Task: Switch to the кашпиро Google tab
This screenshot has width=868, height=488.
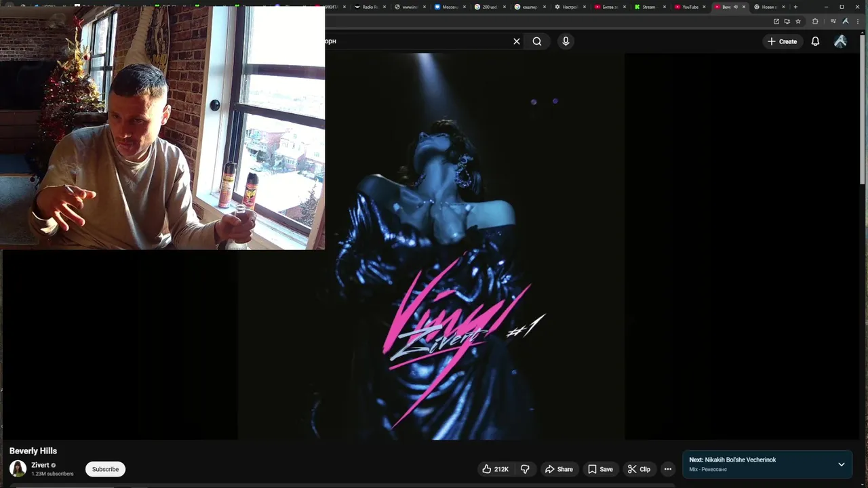Action: click(x=530, y=7)
